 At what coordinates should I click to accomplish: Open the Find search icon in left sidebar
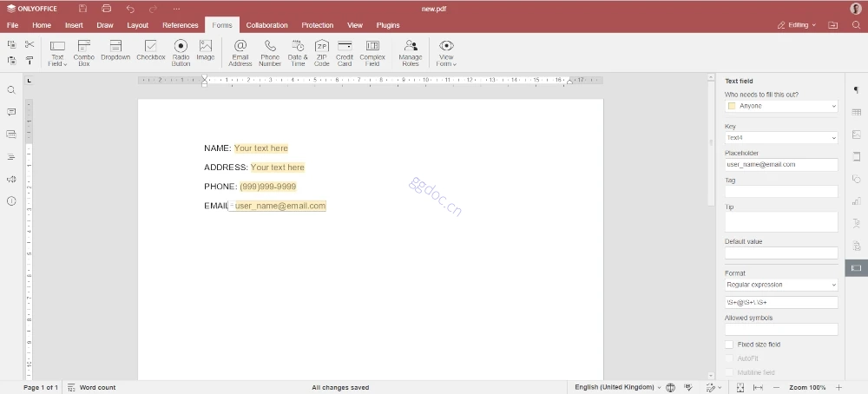[x=11, y=90]
